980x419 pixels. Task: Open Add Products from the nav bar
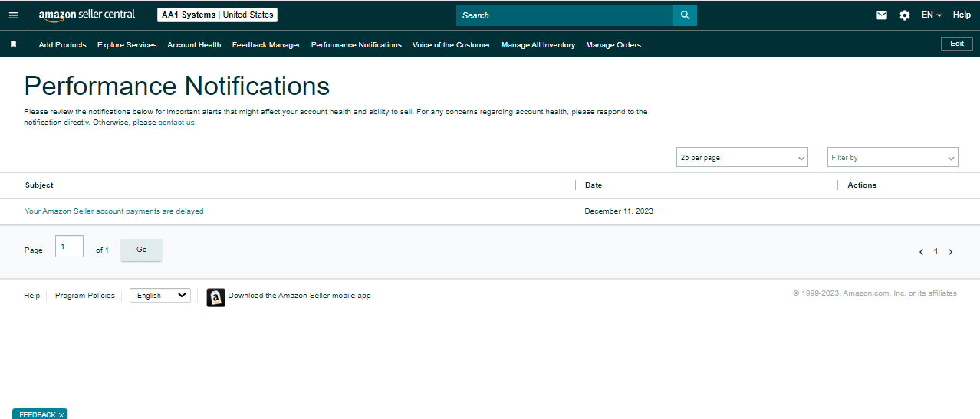pos(63,45)
